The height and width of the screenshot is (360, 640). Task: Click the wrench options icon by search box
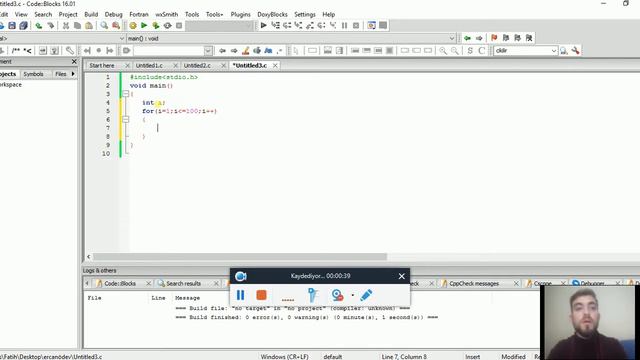(x=576, y=51)
